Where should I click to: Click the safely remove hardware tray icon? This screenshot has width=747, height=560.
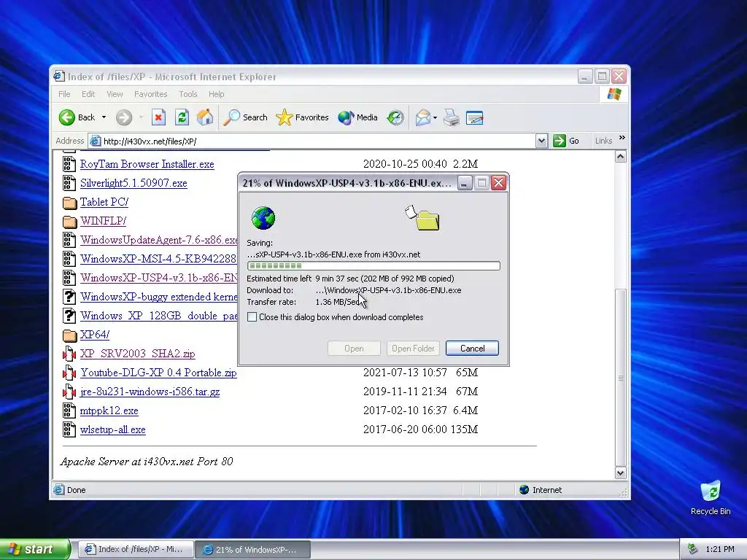pyautogui.click(x=693, y=549)
